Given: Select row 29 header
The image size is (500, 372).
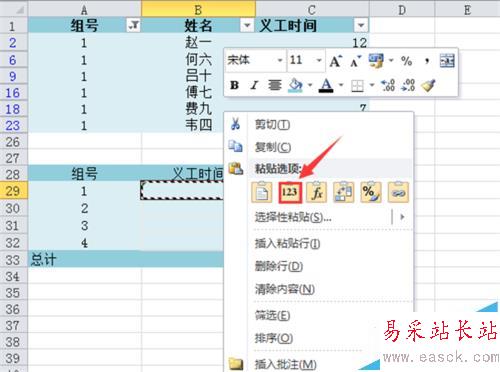Looking at the screenshot, I should tap(13, 191).
